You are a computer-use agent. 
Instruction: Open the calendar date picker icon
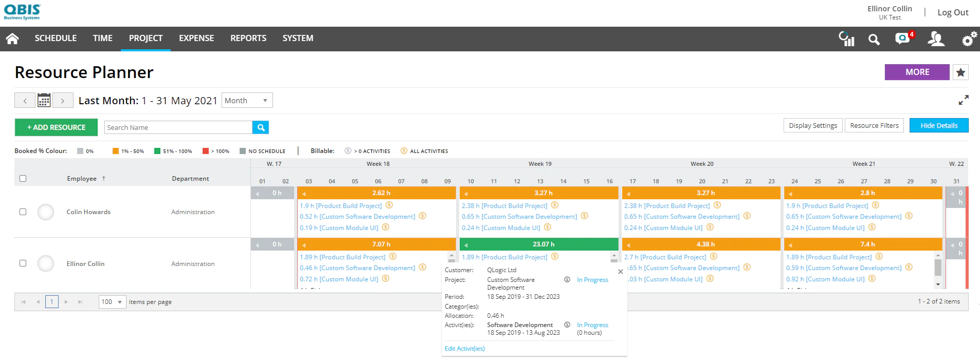coord(44,100)
